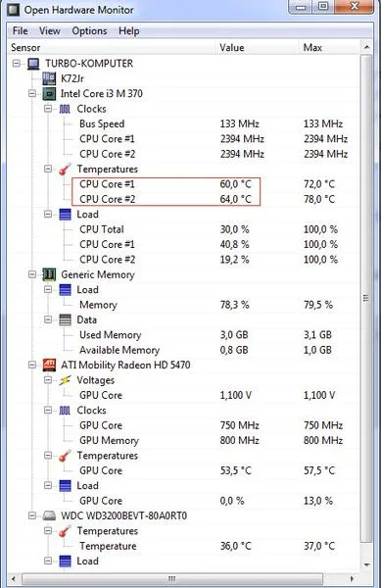The height and width of the screenshot is (588, 381).
Task: Click the K72Jr mainboard icon
Action: click(x=49, y=78)
